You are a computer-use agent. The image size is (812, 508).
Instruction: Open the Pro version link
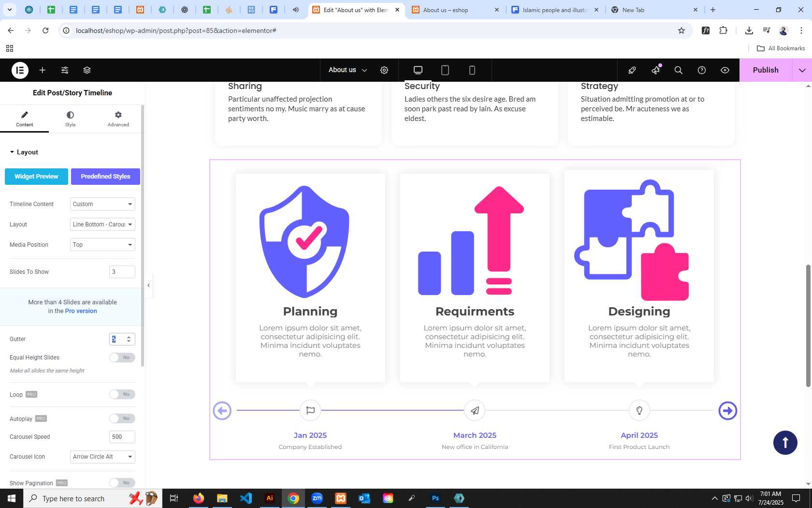tap(81, 311)
